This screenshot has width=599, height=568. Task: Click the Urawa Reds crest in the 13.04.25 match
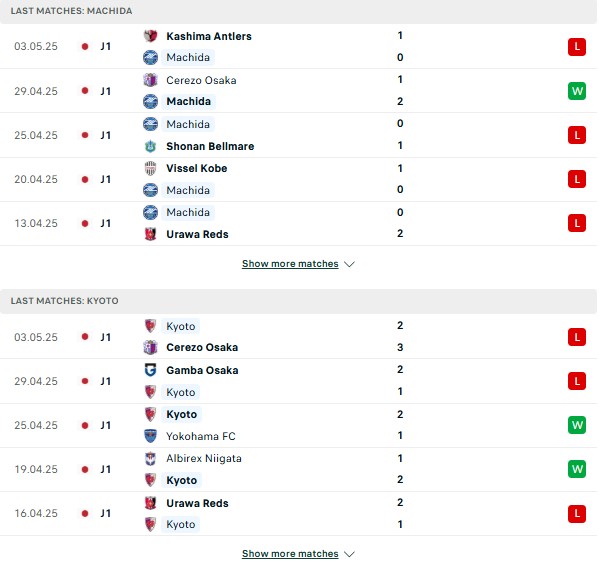(x=151, y=234)
